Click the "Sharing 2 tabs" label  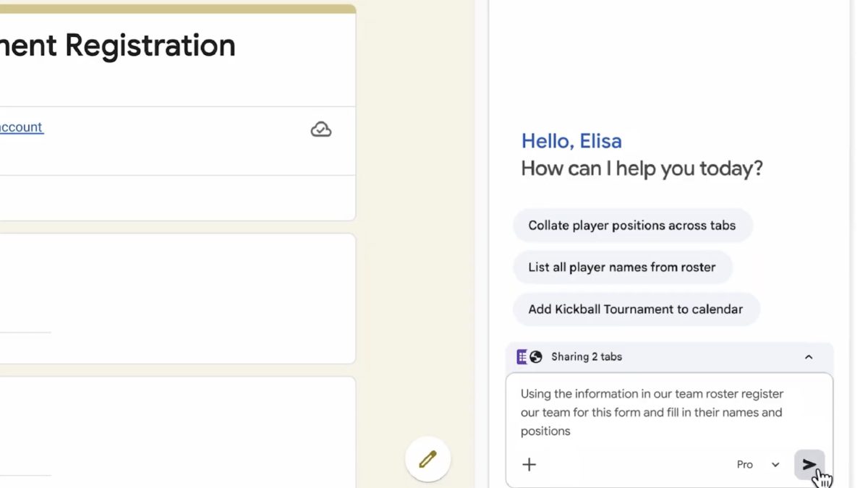[x=586, y=356]
